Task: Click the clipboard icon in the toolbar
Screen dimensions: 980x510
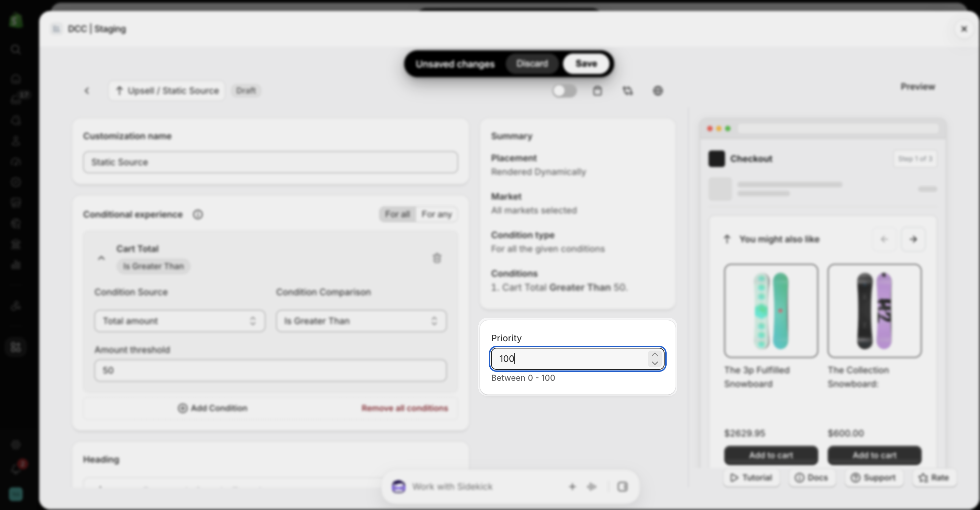Action: (597, 91)
